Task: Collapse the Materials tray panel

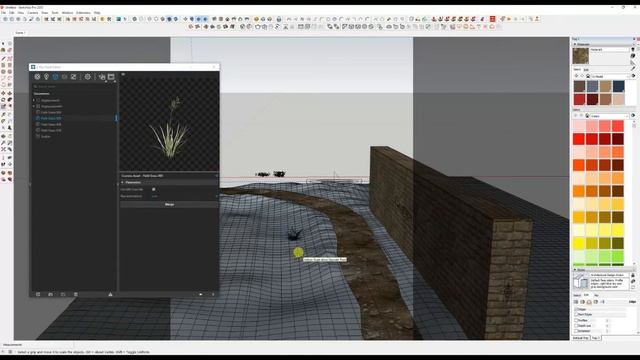Action: click(x=575, y=44)
